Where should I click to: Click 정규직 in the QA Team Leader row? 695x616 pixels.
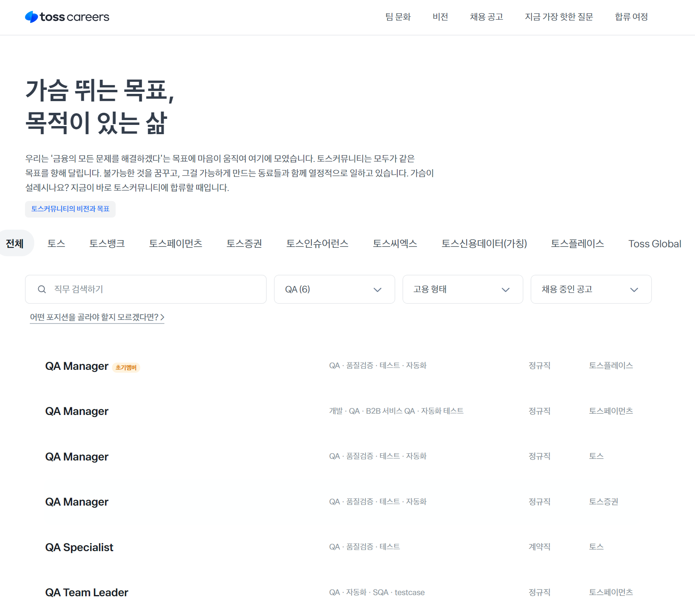point(539,592)
